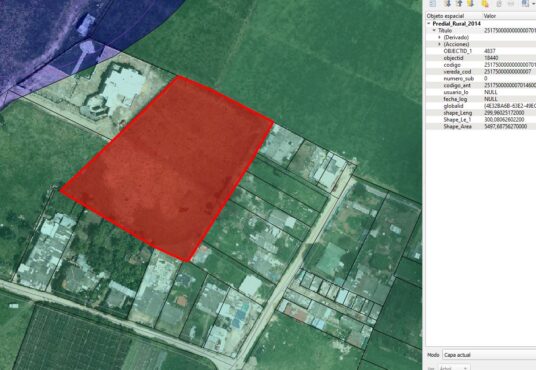
Task: Expand the (Acciones) group
Action: point(440,44)
